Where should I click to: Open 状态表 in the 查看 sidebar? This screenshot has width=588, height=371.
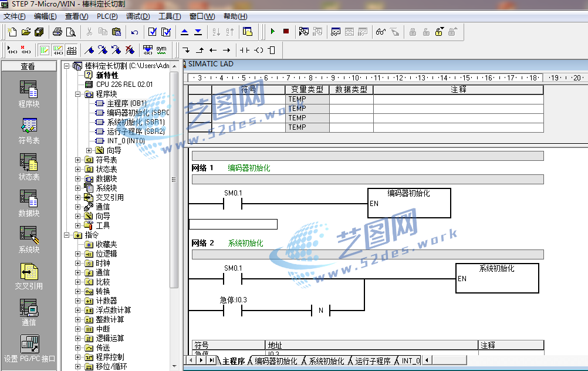pos(29,167)
